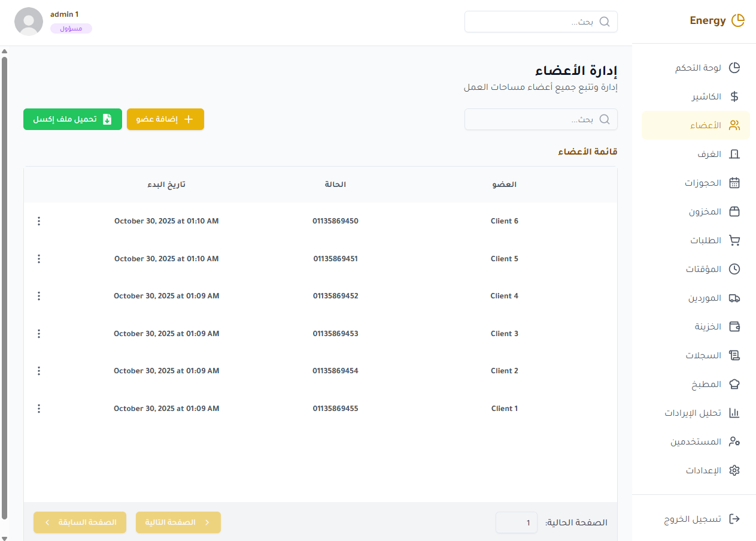
Task: Click the Energy logo icon
Action: point(738,21)
